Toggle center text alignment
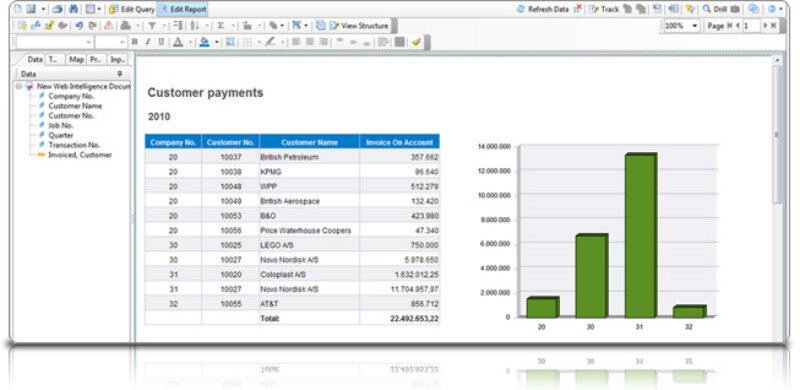Image resolution: width=800 pixels, height=390 pixels. 310,42
